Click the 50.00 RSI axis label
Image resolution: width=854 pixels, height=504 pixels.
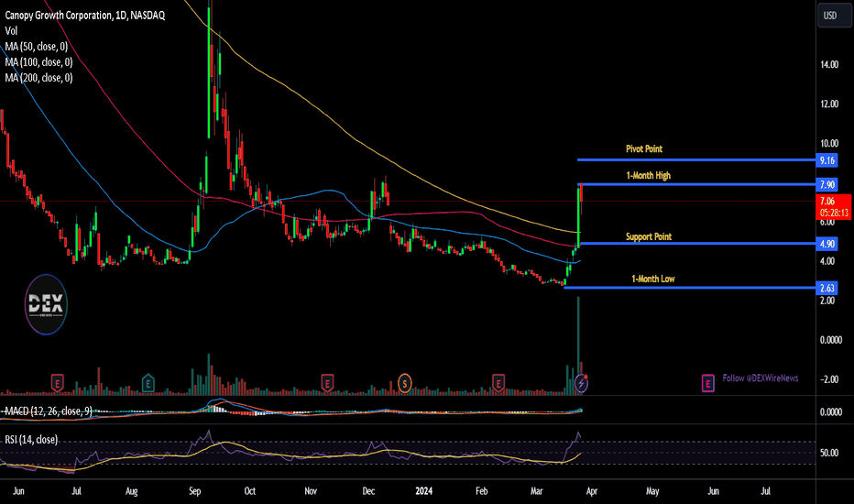829,453
